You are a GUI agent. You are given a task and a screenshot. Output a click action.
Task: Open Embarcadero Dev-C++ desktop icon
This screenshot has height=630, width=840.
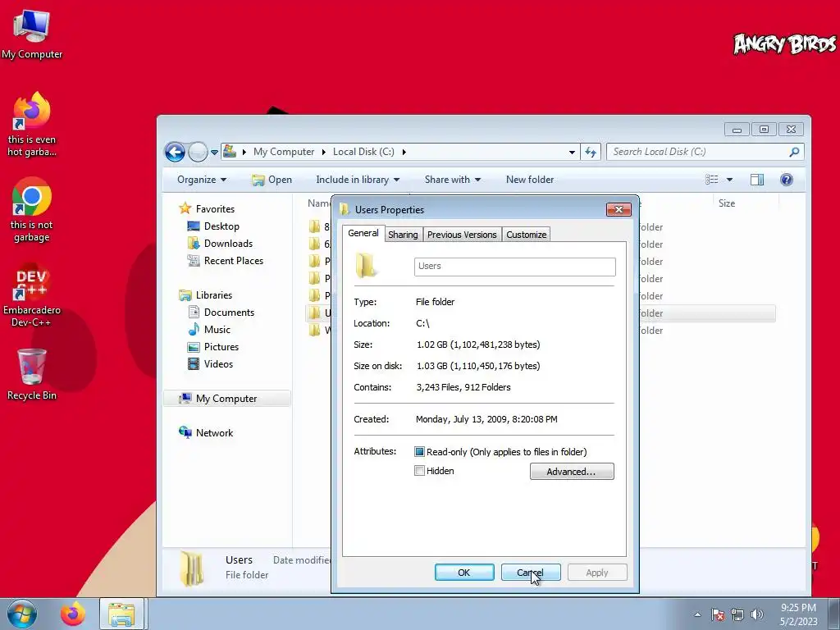pos(32,295)
